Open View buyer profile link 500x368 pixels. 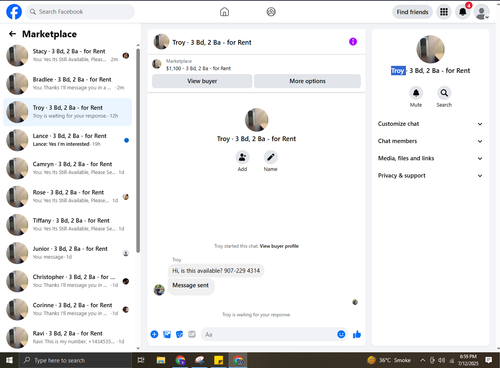(x=279, y=246)
